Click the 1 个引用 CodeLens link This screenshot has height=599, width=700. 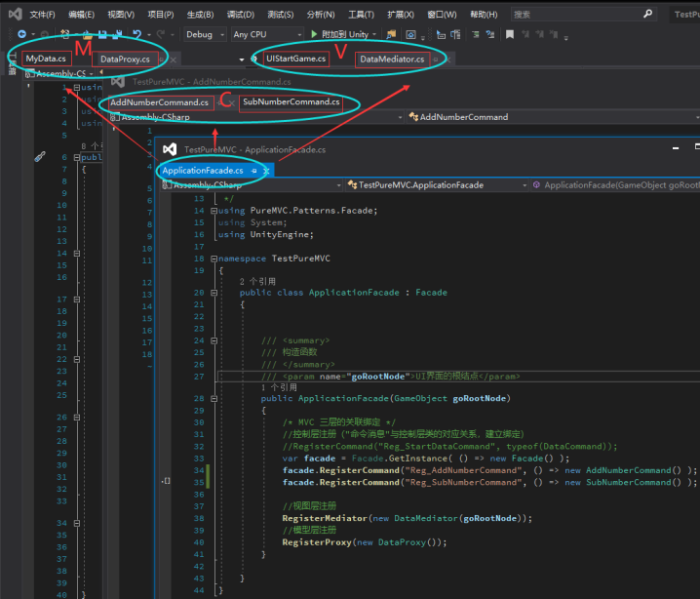click(x=279, y=387)
